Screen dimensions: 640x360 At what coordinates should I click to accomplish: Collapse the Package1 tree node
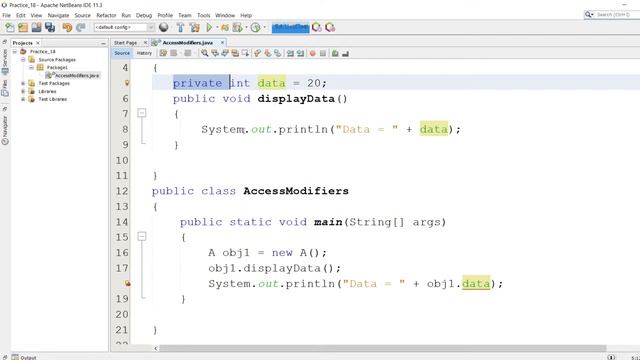pyautogui.click(x=31, y=67)
